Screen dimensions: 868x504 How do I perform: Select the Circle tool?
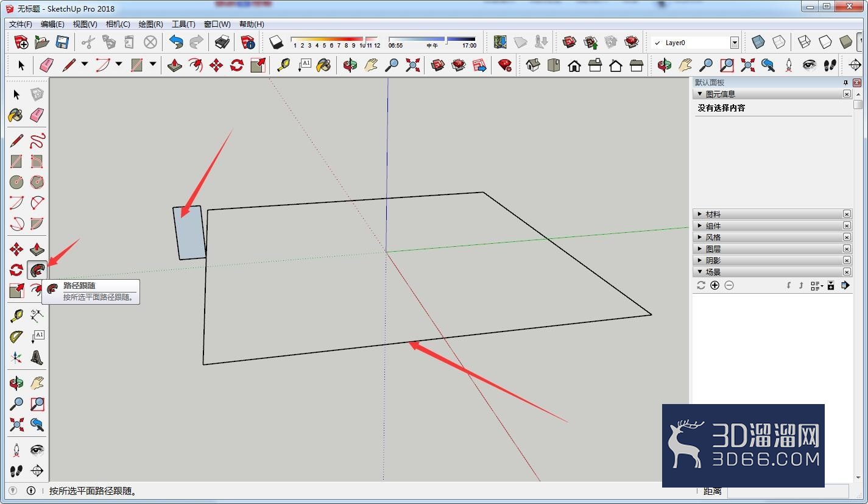[16, 182]
